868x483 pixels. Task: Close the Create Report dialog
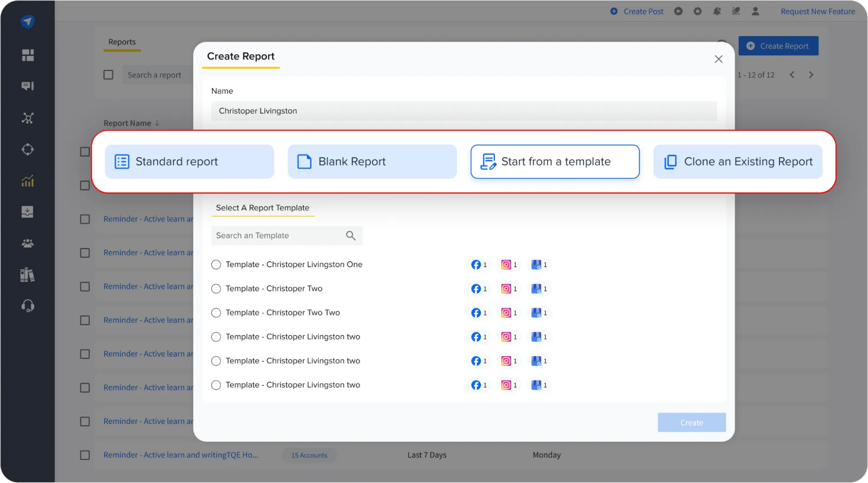point(719,59)
